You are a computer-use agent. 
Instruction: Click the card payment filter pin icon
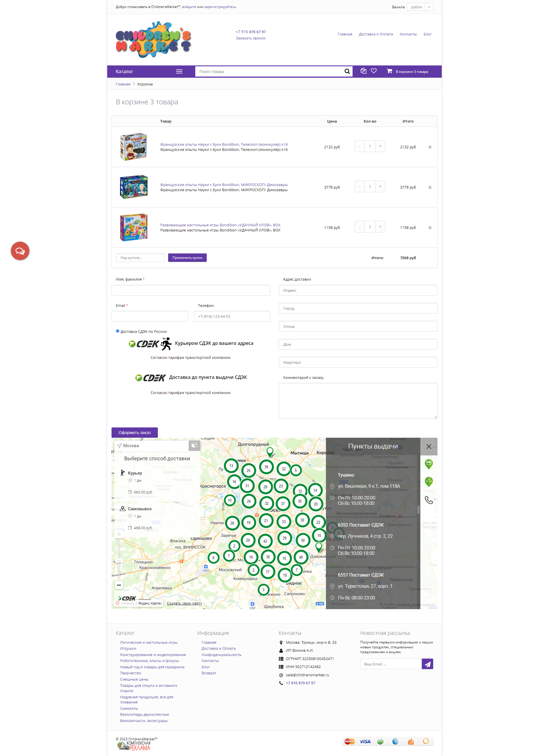(429, 463)
